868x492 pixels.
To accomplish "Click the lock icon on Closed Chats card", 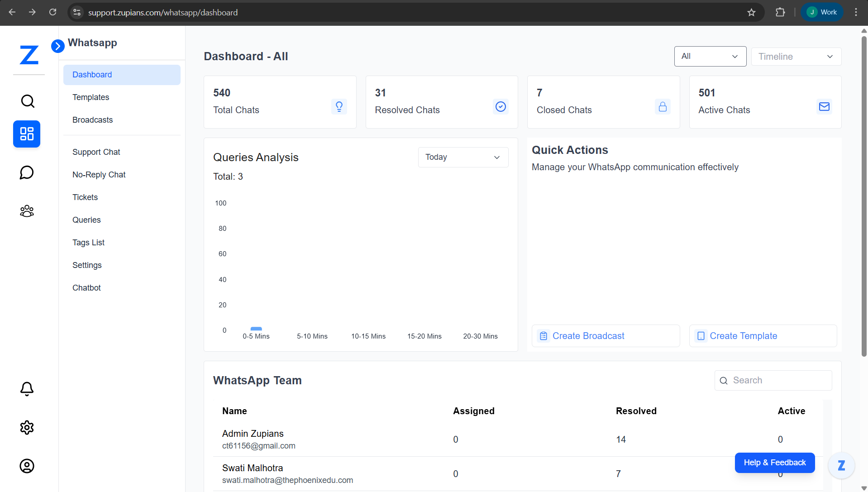I will [x=663, y=107].
